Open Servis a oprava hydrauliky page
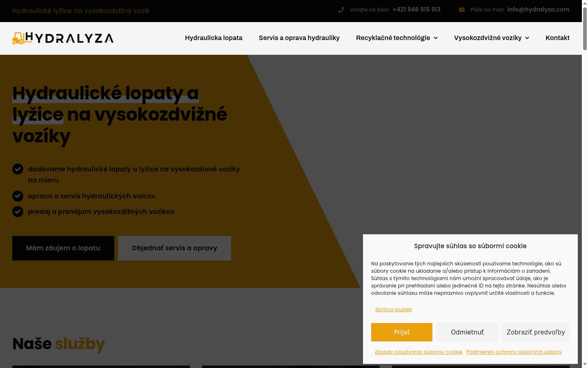Viewport: 588px width, 368px height. [299, 38]
